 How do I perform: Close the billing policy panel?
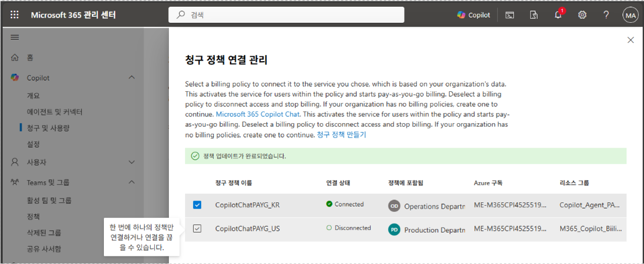click(x=631, y=40)
